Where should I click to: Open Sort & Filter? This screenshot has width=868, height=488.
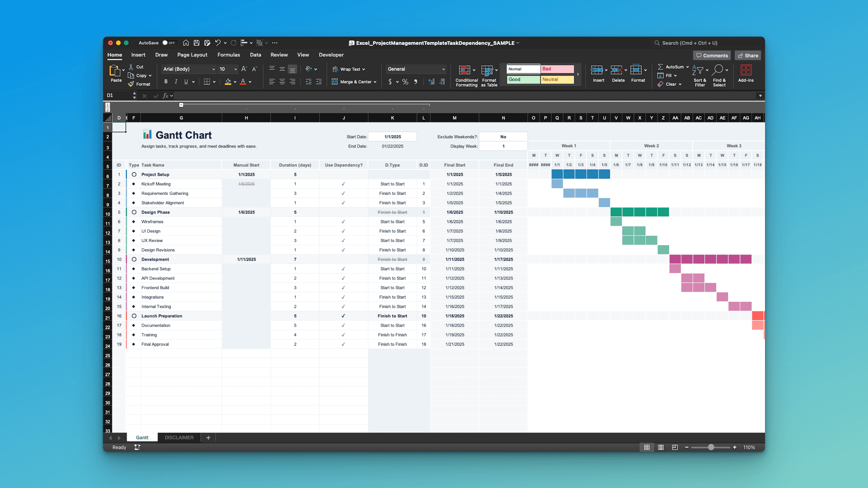point(700,75)
